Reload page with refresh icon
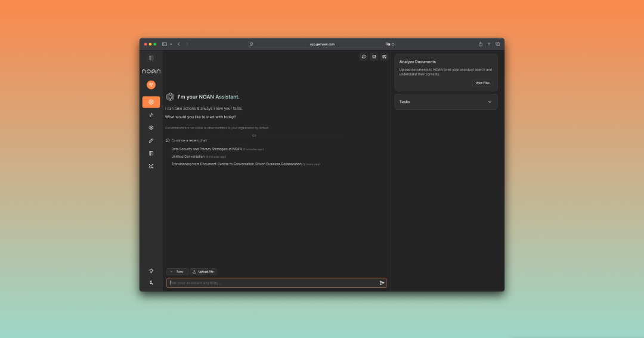 point(393,44)
